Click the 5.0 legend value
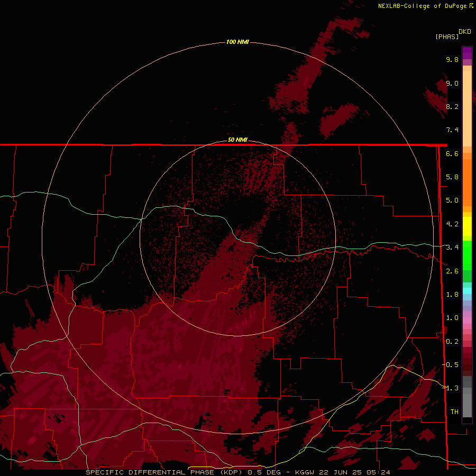Image resolution: width=476 pixels, height=476 pixels. click(x=452, y=200)
